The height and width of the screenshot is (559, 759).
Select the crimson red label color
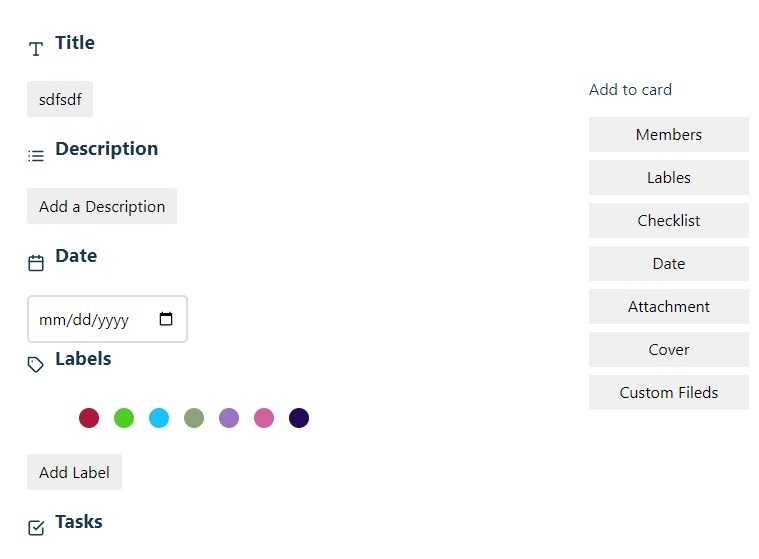tap(89, 418)
